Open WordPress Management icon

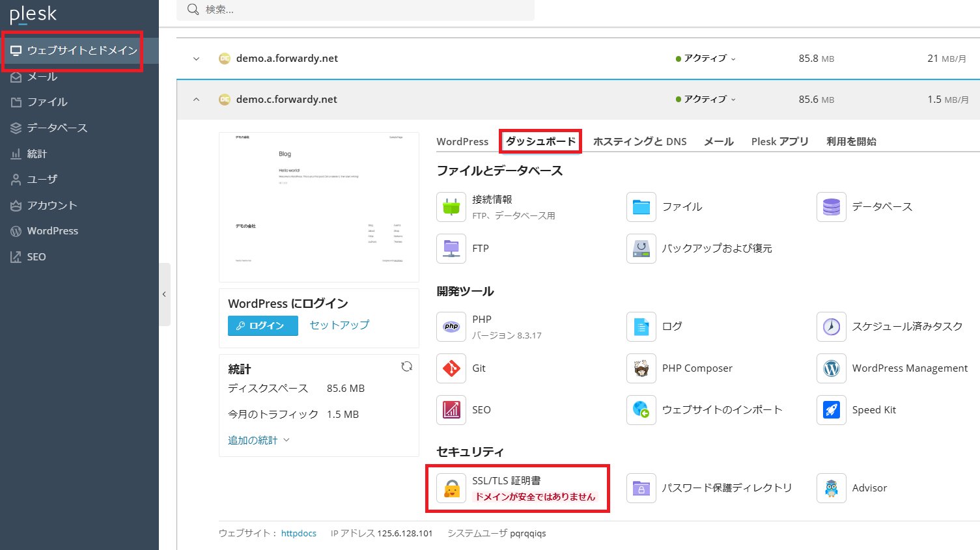(x=832, y=368)
